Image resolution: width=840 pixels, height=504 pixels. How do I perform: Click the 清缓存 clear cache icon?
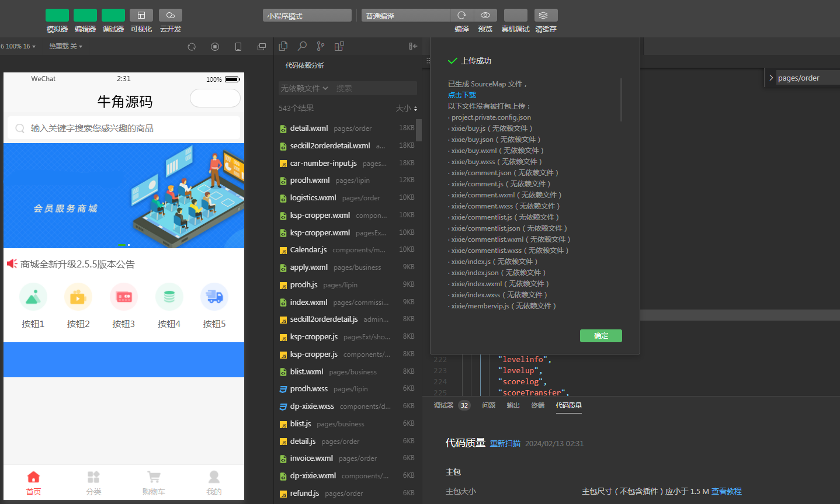point(546,15)
